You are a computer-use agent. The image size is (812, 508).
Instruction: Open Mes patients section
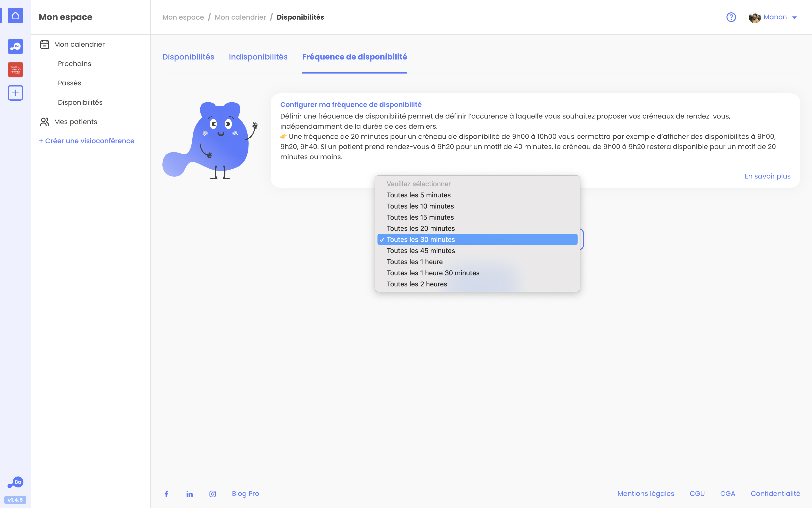[x=75, y=122]
